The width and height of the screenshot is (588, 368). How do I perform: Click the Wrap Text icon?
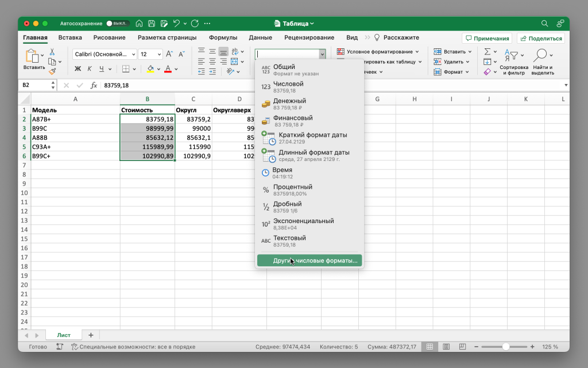(x=235, y=51)
